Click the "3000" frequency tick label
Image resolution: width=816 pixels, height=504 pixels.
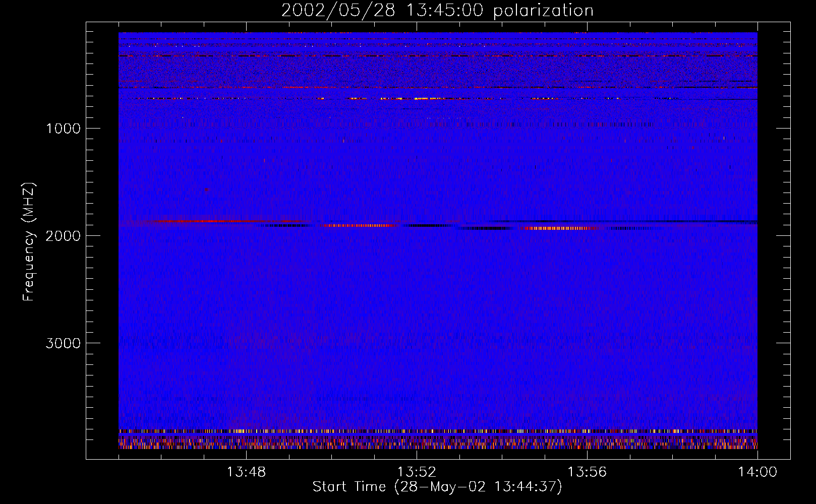(63, 343)
